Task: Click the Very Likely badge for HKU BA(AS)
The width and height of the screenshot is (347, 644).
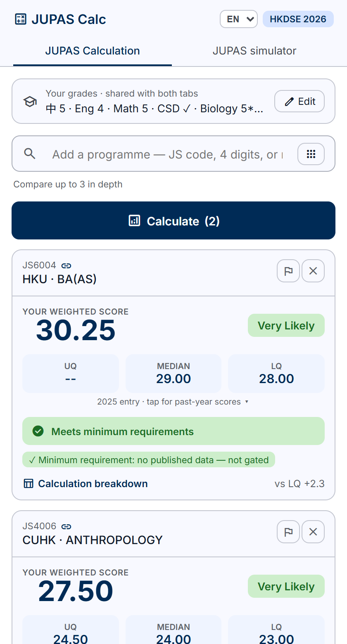Action: point(286,326)
